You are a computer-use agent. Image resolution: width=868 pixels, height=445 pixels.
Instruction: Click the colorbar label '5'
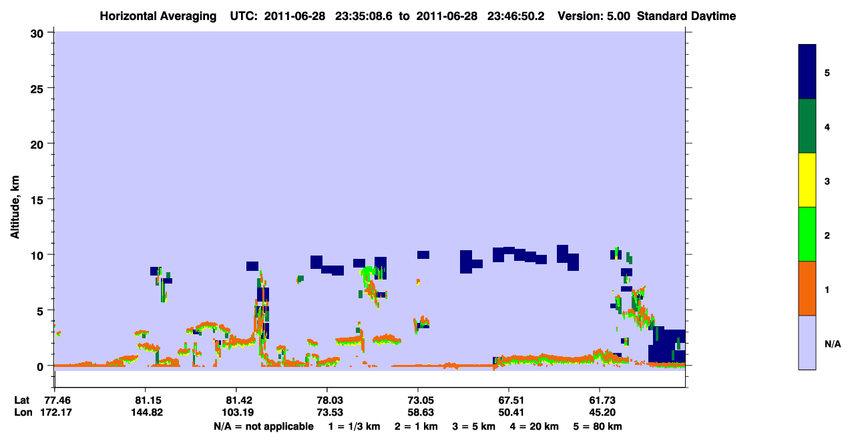point(827,72)
